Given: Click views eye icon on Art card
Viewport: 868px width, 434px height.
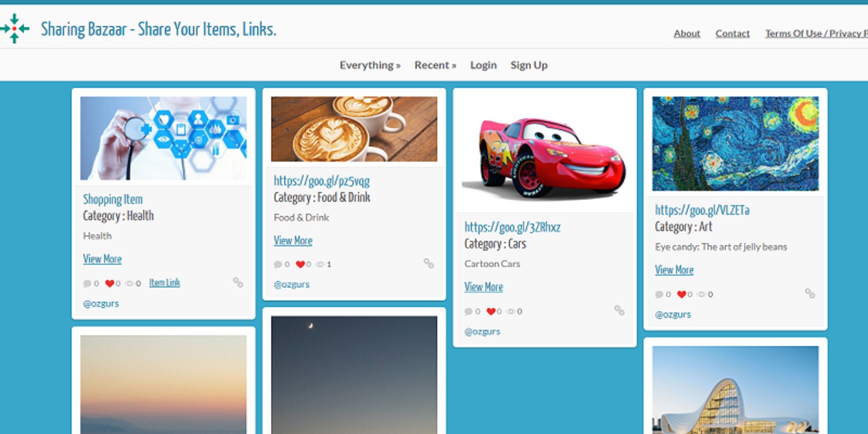Looking at the screenshot, I should 701,294.
